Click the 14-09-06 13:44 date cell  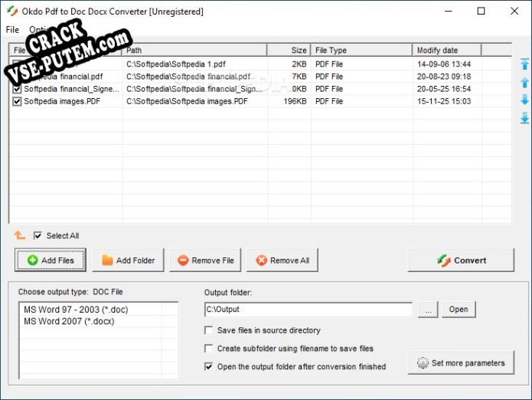pyautogui.click(x=444, y=64)
